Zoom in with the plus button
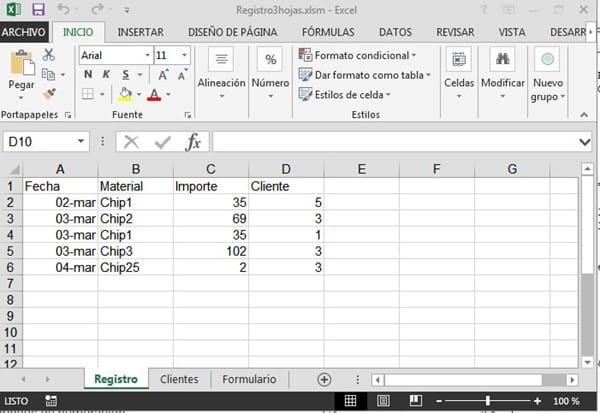This screenshot has height=413, width=600. 537,401
